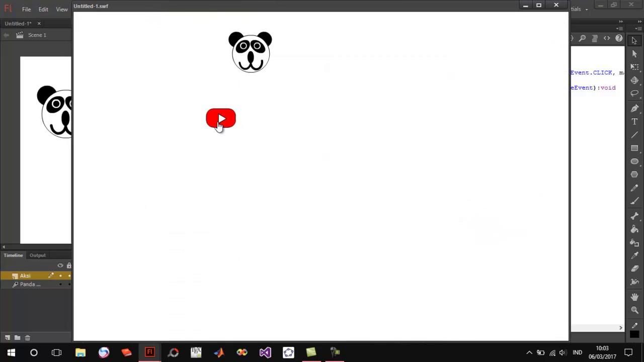Select the Text tool
Image resolution: width=644 pixels, height=362 pixels.
634,122
